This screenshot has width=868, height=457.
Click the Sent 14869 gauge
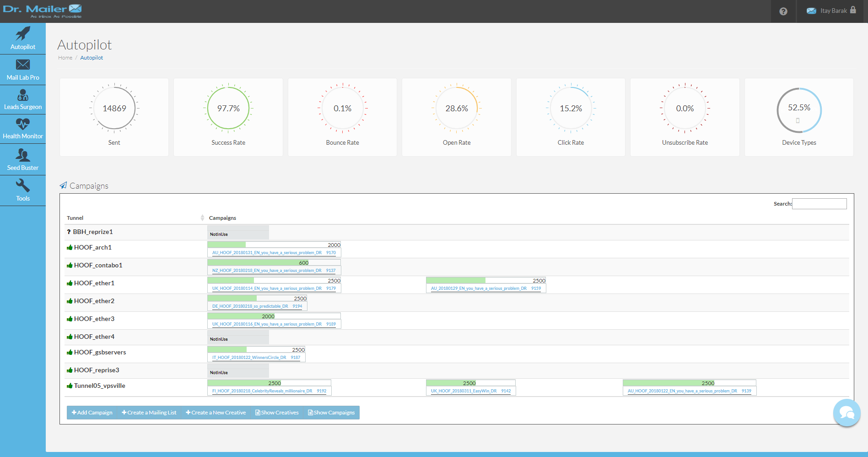click(114, 109)
